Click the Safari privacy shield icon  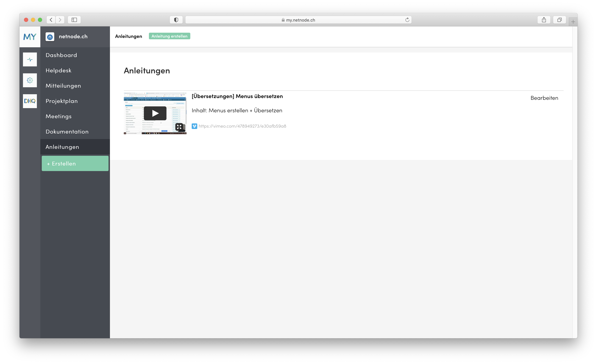point(176,20)
